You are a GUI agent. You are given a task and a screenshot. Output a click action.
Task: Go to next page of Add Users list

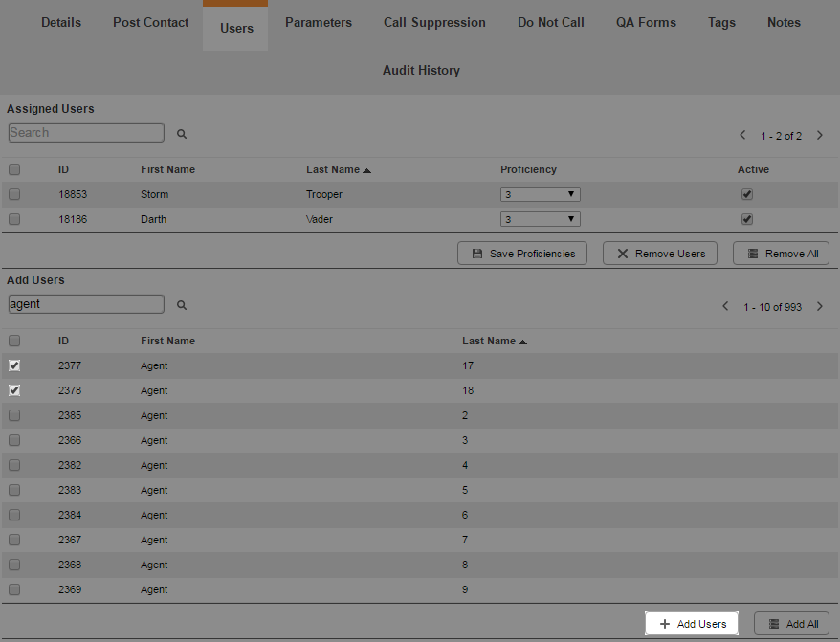[820, 306]
